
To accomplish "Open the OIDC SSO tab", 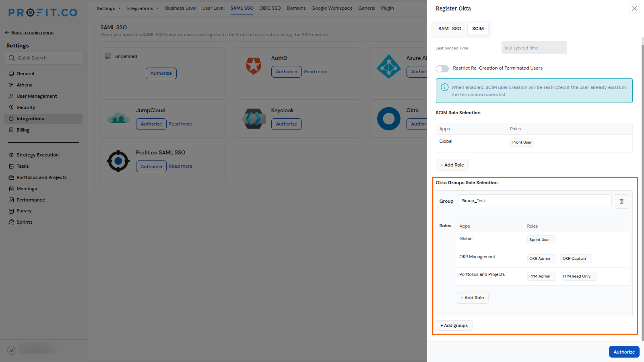I will (270, 8).
